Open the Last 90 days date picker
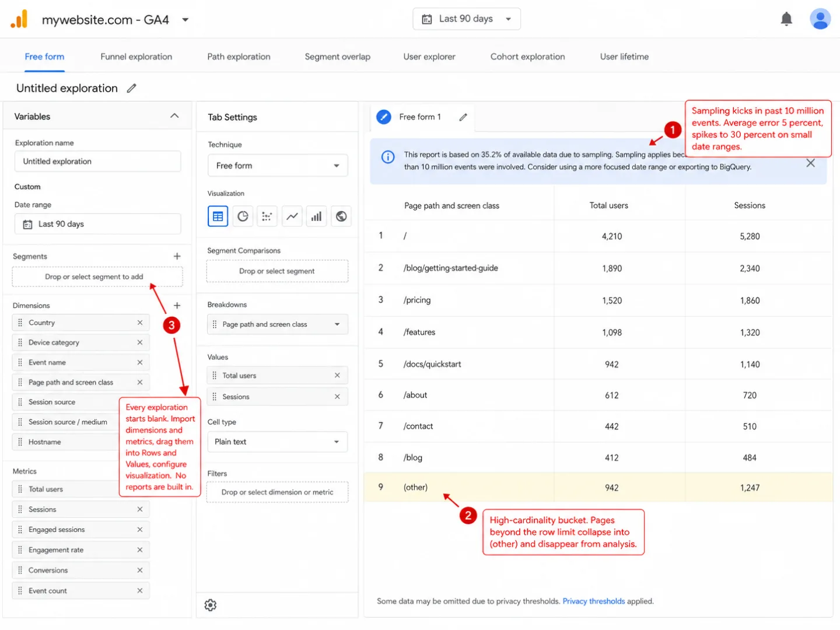 click(467, 19)
